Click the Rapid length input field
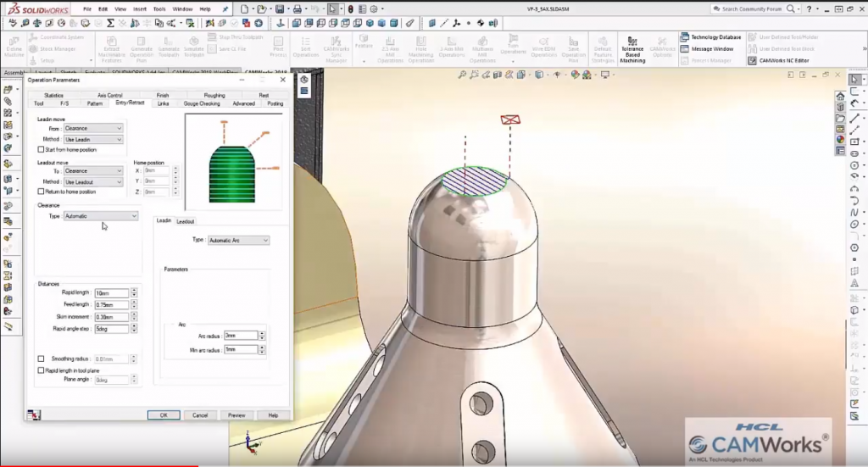The width and height of the screenshot is (868, 467). point(111,293)
